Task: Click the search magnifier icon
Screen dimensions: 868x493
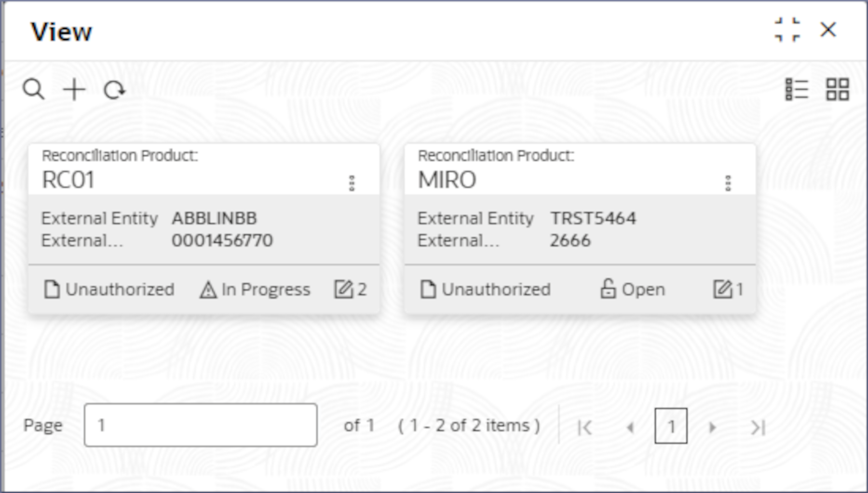Action: [34, 90]
